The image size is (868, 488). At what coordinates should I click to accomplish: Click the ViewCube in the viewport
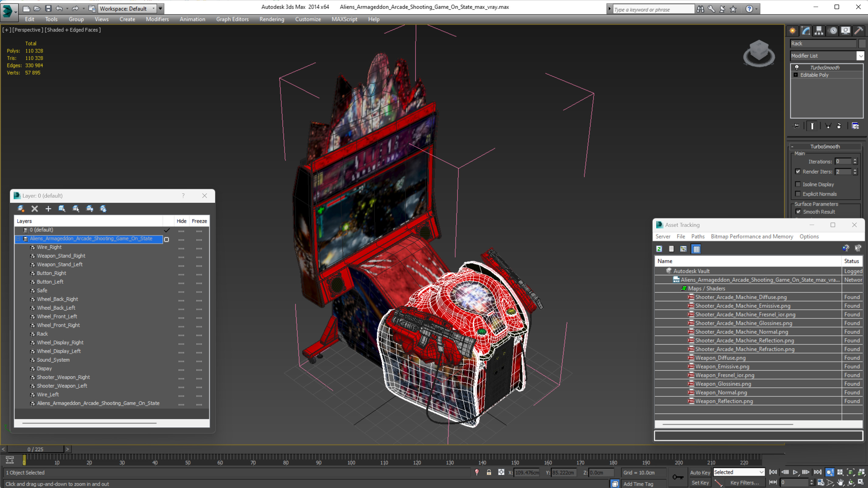759,54
